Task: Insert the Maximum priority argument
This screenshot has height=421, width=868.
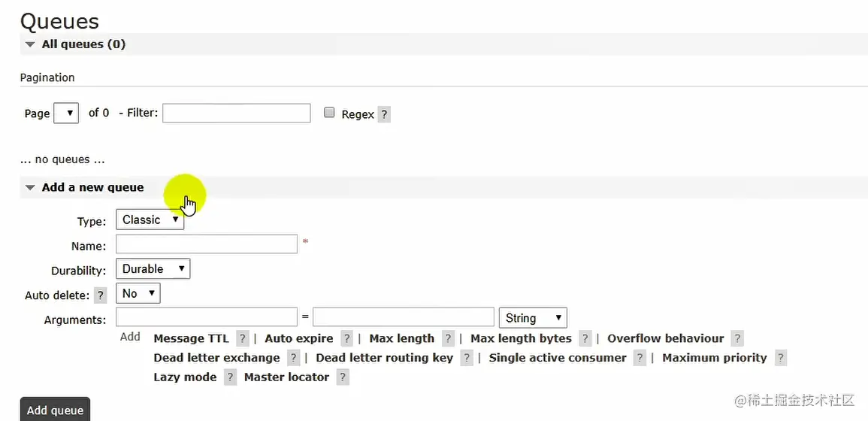Action: pos(715,358)
